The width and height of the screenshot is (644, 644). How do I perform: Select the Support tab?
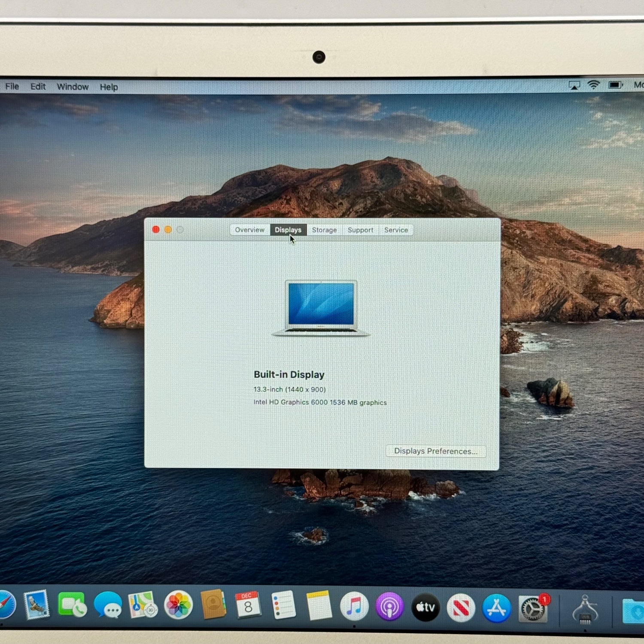(360, 230)
